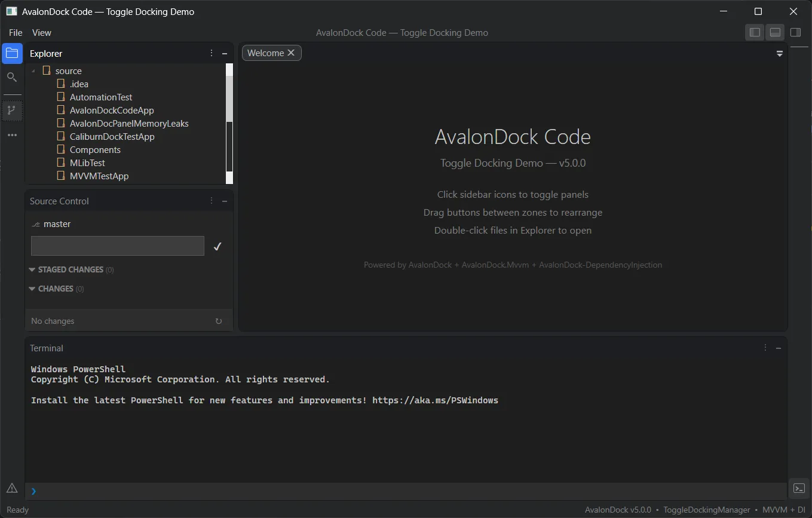Click AvalonDock v5.0.0 status bar entry
The height and width of the screenshot is (518, 812).
[x=618, y=510]
